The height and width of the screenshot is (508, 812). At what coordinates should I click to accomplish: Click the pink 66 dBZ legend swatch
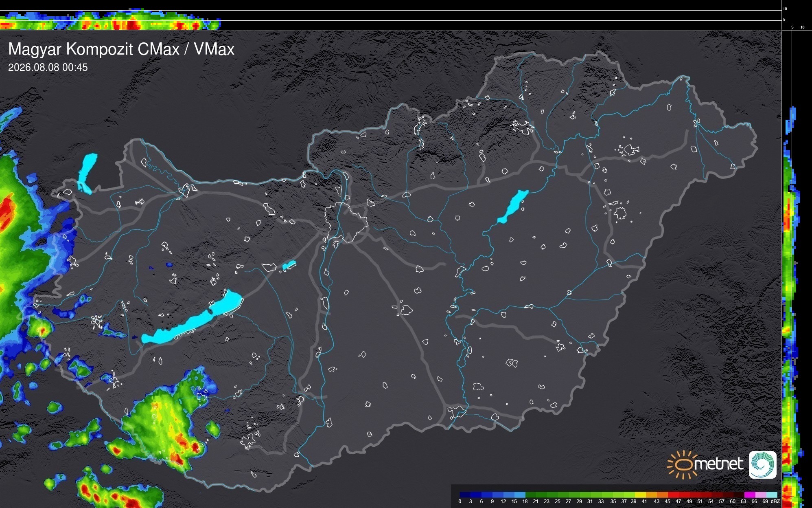click(x=761, y=495)
